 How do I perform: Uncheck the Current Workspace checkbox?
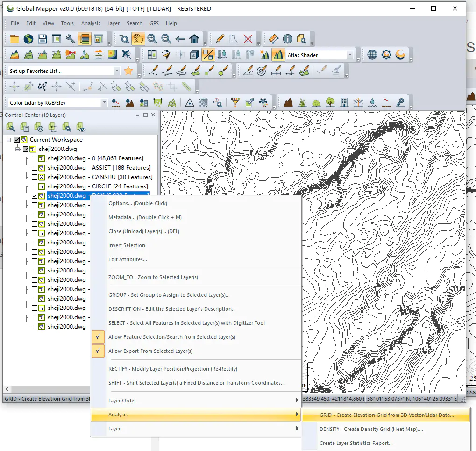click(17, 140)
